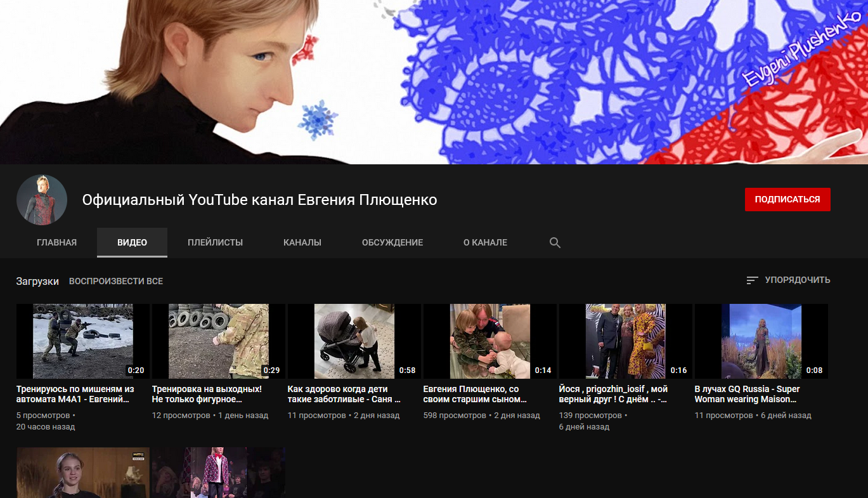Open the baby stroller video thumbnail
The width and height of the screenshot is (868, 498).
[x=354, y=341]
